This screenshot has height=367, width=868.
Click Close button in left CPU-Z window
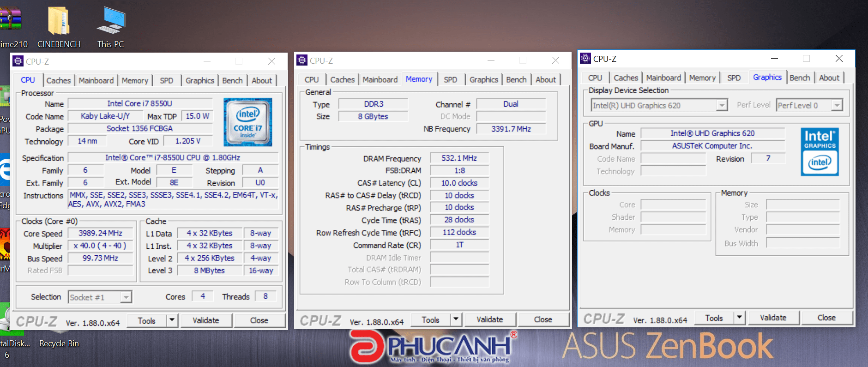tap(259, 320)
